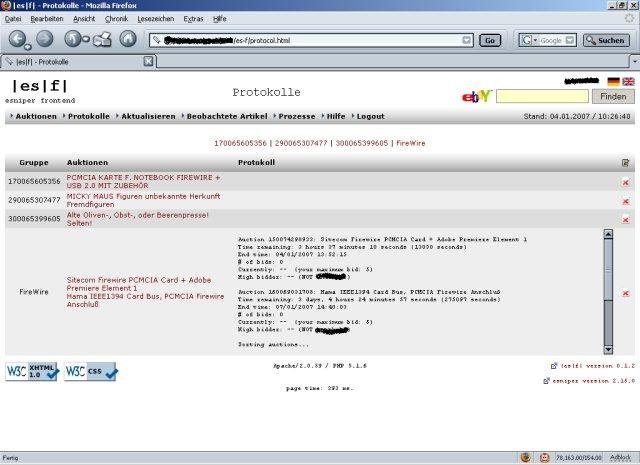Delete protocol of group 290065307477
This screenshot has height=465, width=640.
pyautogui.click(x=625, y=201)
